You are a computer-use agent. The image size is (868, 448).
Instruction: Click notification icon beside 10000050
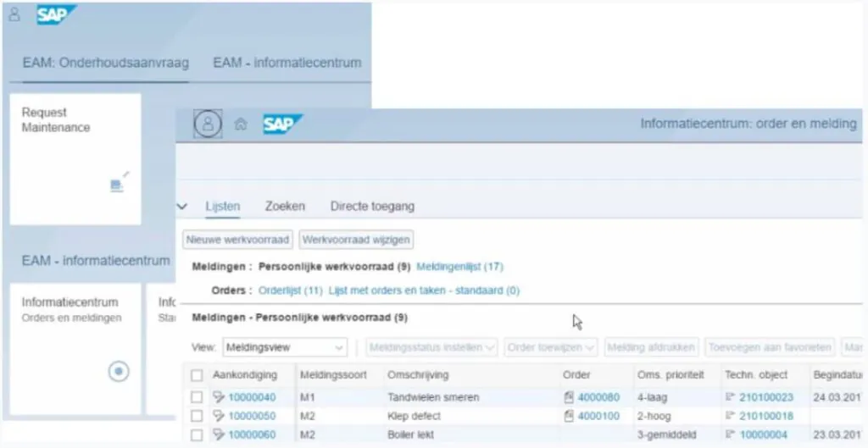[x=220, y=416]
